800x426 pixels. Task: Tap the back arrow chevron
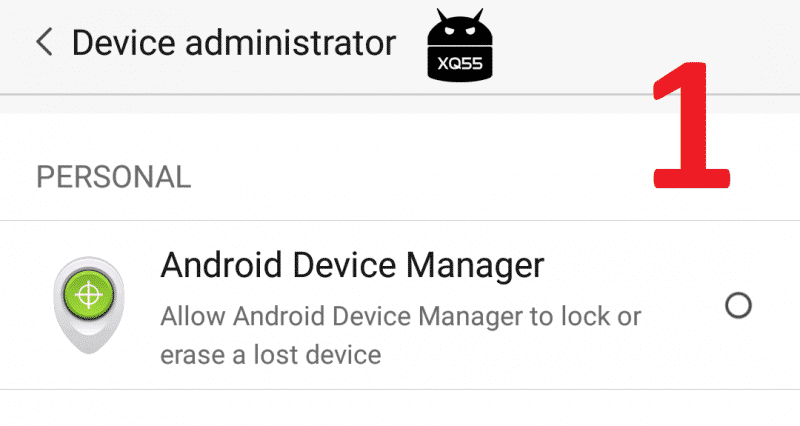44,43
